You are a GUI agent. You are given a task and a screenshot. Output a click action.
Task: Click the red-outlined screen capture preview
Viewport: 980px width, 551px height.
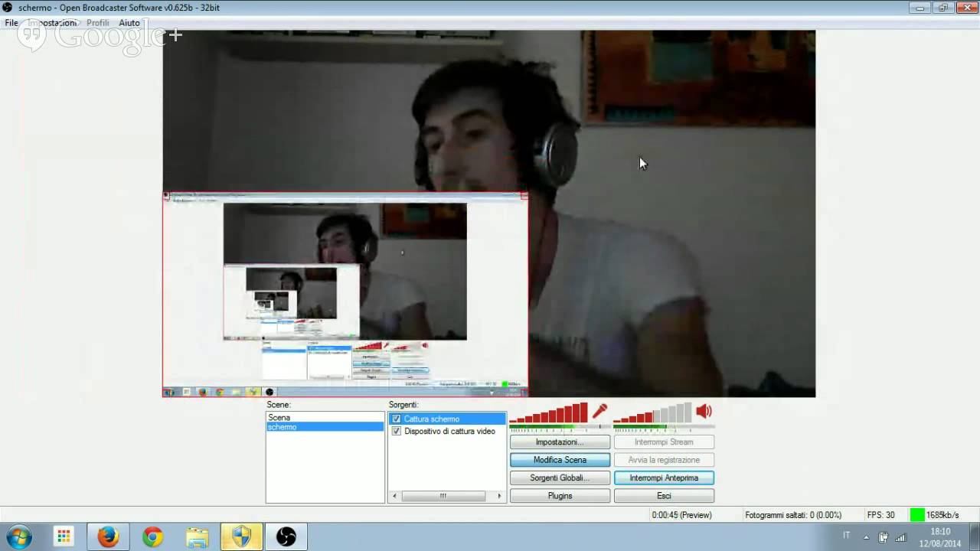[x=345, y=294]
